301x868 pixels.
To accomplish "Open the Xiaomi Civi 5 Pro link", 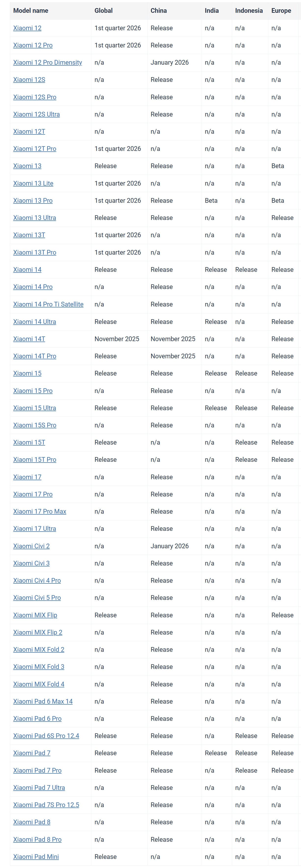I will click(37, 598).
